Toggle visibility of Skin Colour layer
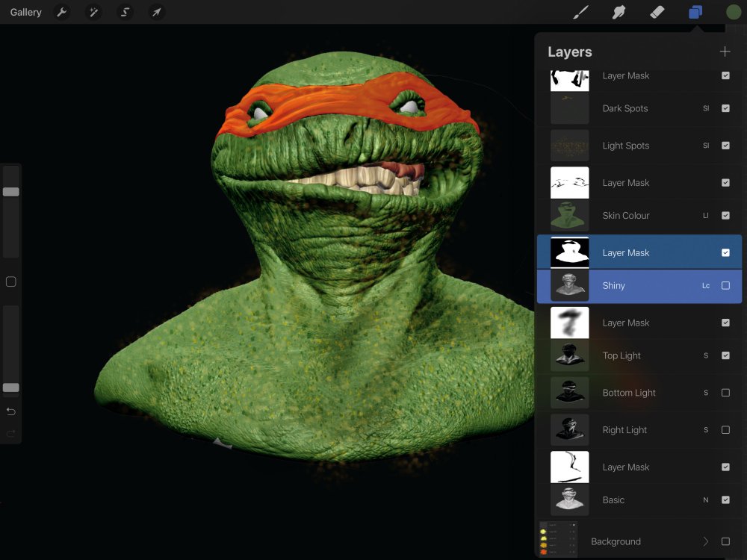 coord(725,215)
